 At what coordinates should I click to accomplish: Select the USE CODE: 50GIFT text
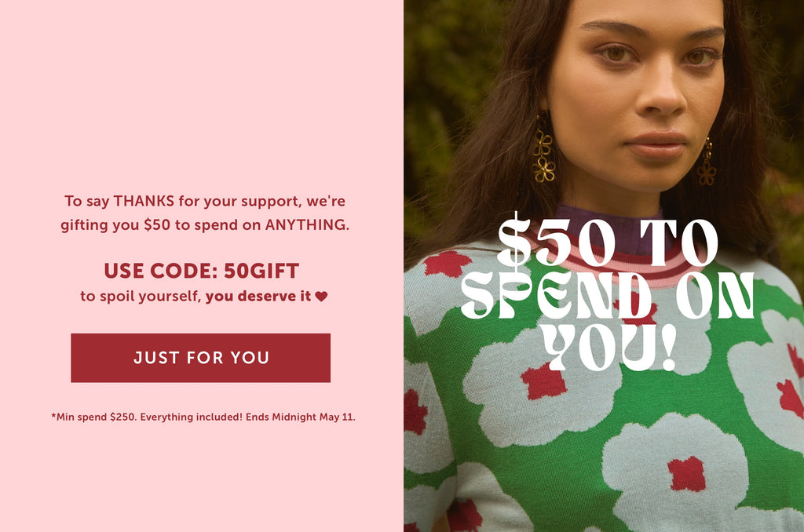click(x=202, y=271)
